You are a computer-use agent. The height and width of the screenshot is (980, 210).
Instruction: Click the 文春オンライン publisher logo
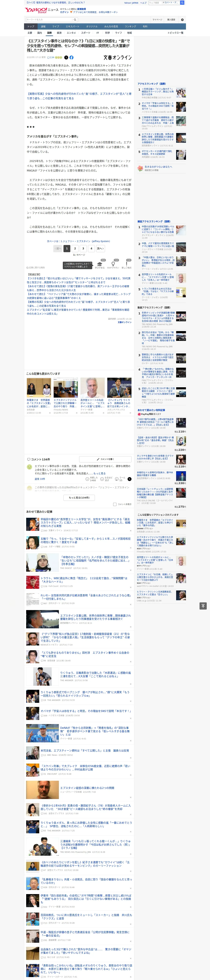click(x=117, y=57)
